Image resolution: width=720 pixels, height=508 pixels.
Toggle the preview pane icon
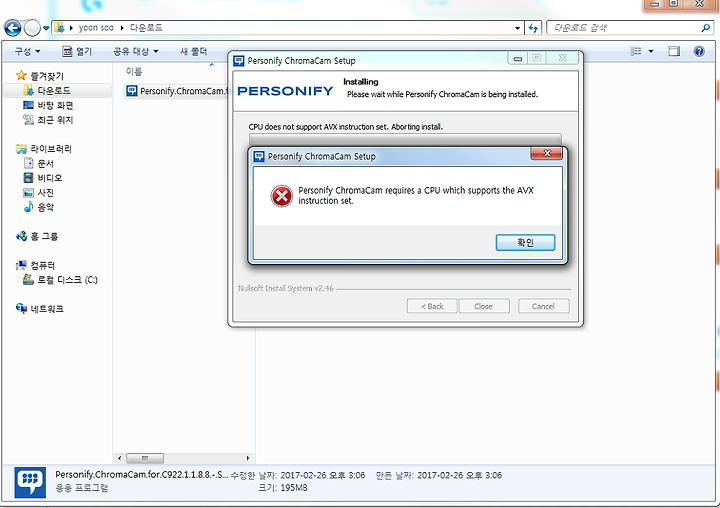click(x=674, y=51)
